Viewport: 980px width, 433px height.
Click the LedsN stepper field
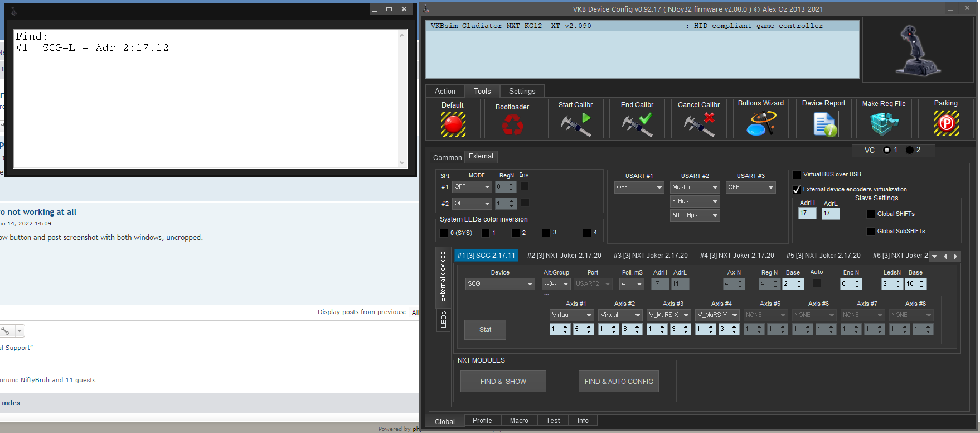click(892, 284)
